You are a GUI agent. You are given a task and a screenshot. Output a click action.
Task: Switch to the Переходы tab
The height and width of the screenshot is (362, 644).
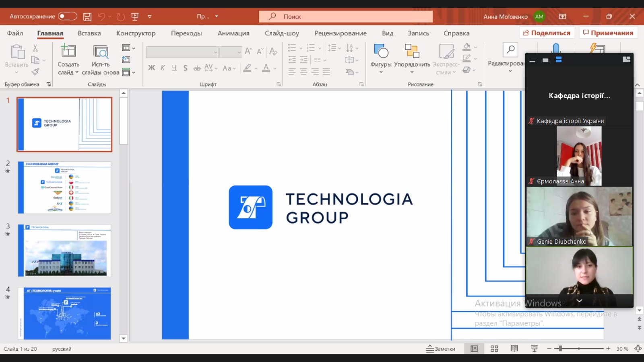186,33
